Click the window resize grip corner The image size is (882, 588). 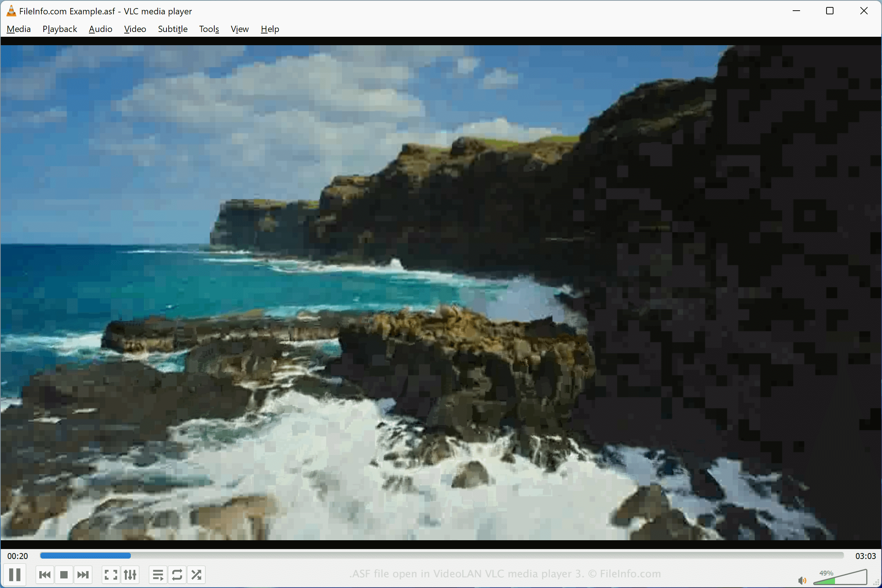pyautogui.click(x=877, y=583)
